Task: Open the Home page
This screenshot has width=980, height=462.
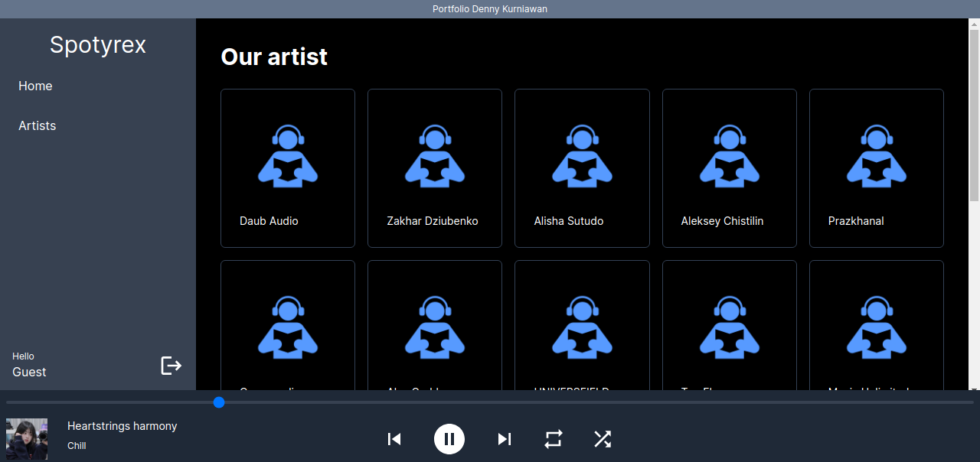Action: (x=35, y=86)
